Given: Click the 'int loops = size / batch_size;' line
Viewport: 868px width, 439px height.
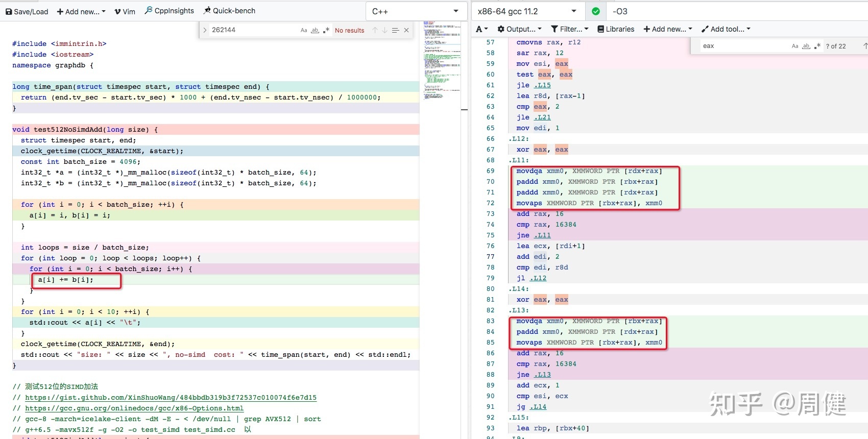Looking at the screenshot, I should [85, 248].
